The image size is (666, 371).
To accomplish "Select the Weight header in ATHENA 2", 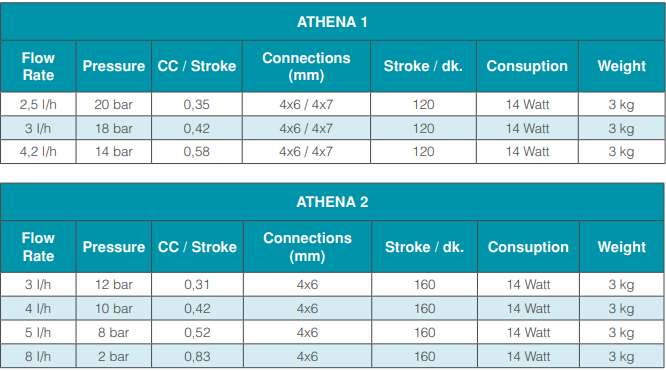I will pyautogui.click(x=622, y=247).
